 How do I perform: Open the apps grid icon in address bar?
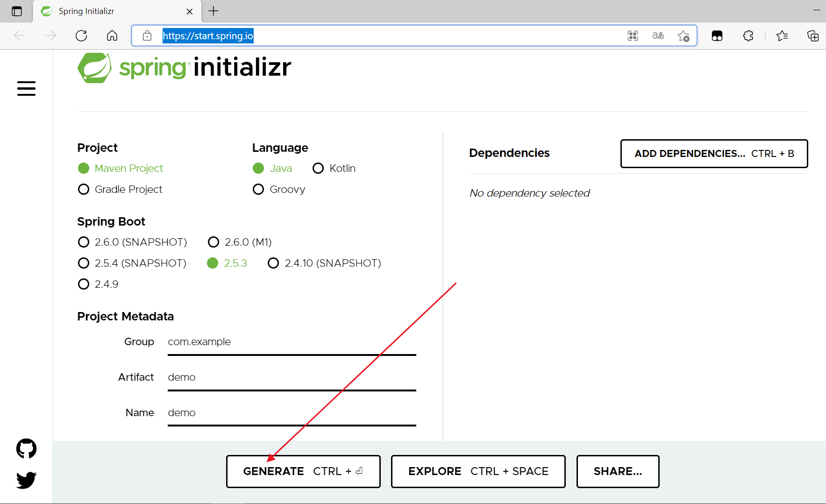pos(633,35)
